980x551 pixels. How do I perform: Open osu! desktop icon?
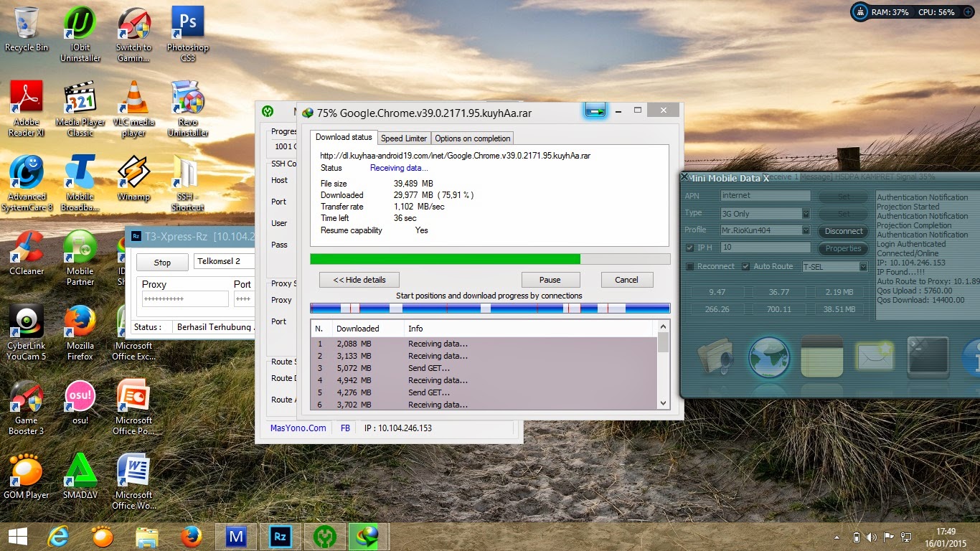(80, 402)
